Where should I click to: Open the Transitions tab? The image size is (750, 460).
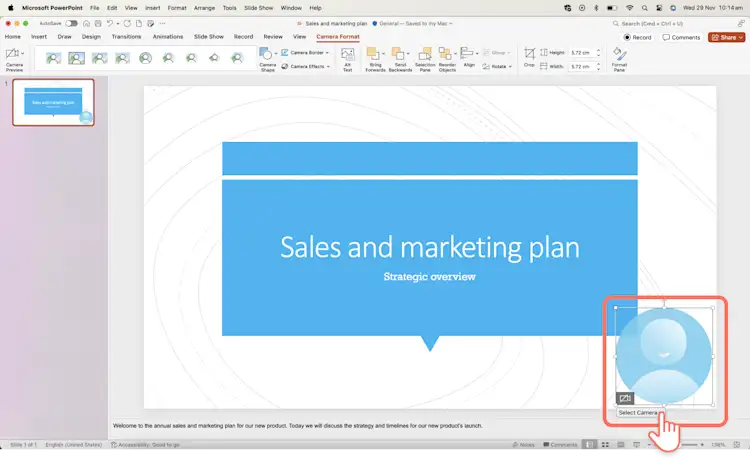pyautogui.click(x=126, y=37)
